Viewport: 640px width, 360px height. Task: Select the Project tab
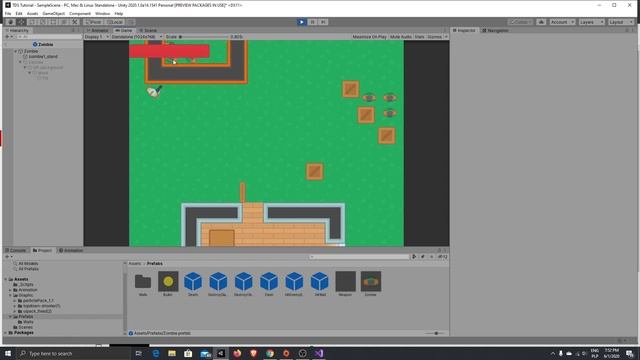(x=42, y=250)
